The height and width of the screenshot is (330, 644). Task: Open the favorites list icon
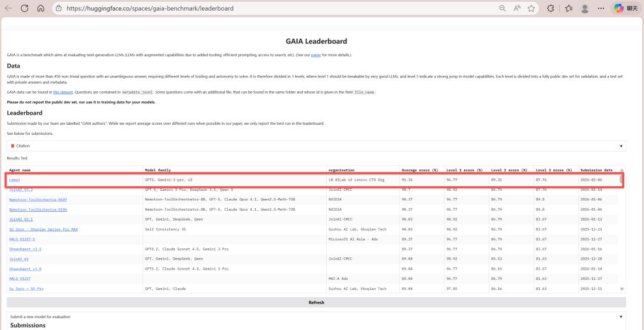568,8
